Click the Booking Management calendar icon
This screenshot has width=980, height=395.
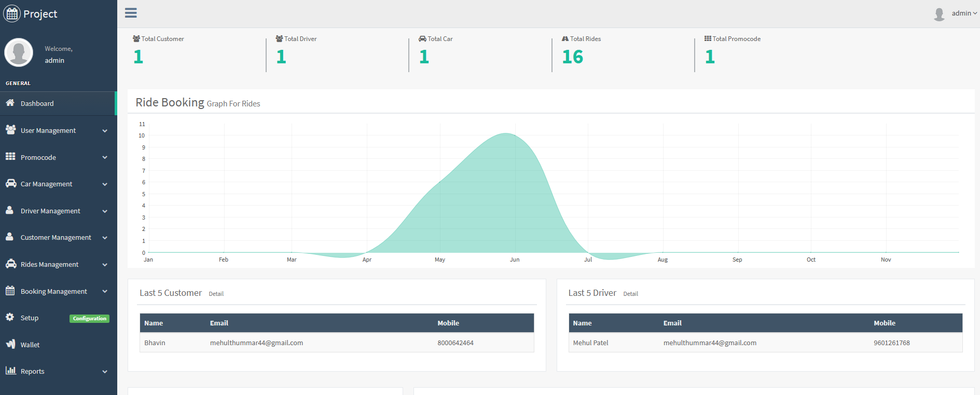(x=10, y=291)
